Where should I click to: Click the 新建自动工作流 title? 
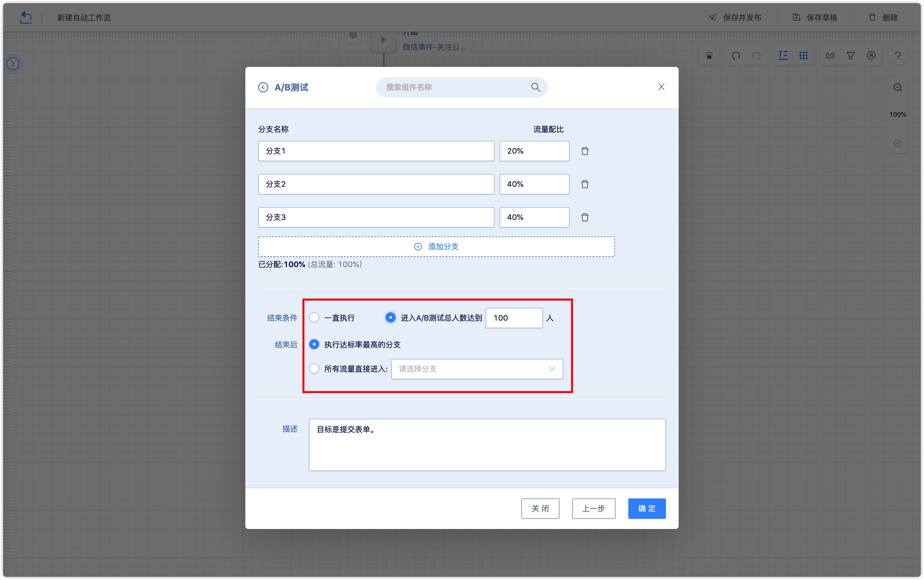[84, 18]
